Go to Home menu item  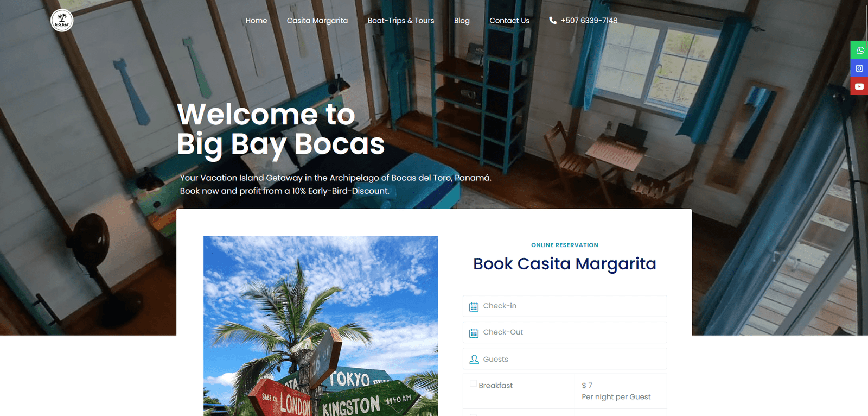tap(256, 21)
